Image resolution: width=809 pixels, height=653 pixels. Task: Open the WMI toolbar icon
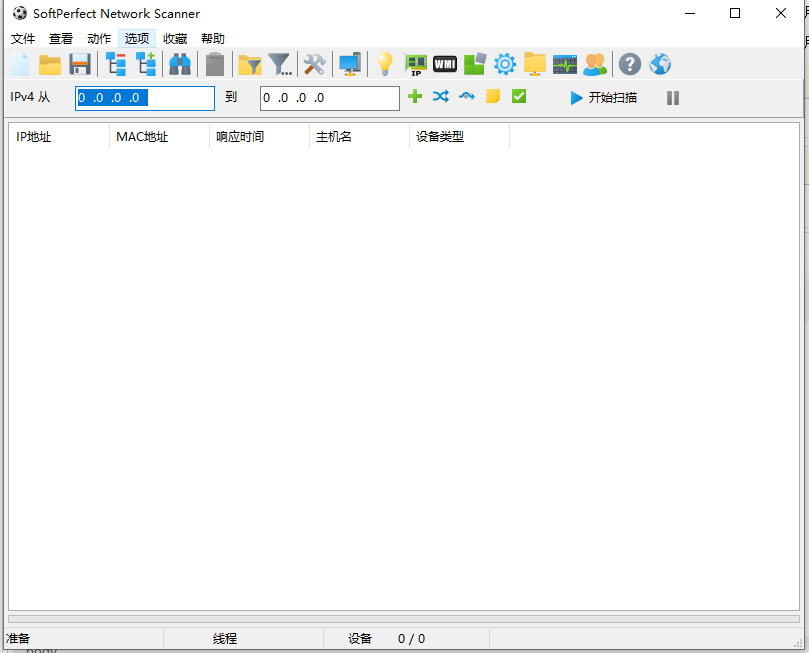445,64
